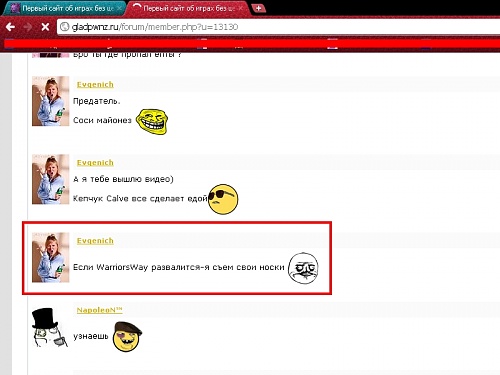This screenshot has height=375, width=500.
Task: Click the beret-wearing smiley emoticon
Action: [x=127, y=336]
